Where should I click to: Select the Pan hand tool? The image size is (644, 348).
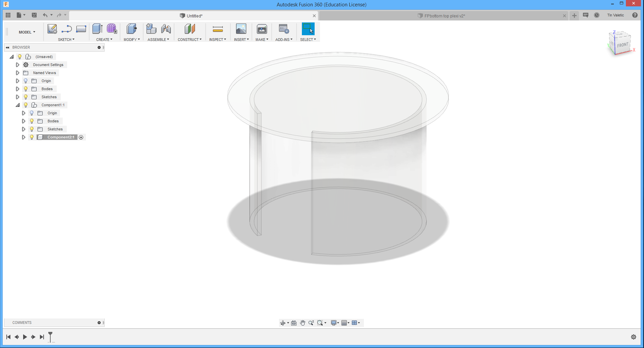click(x=303, y=323)
